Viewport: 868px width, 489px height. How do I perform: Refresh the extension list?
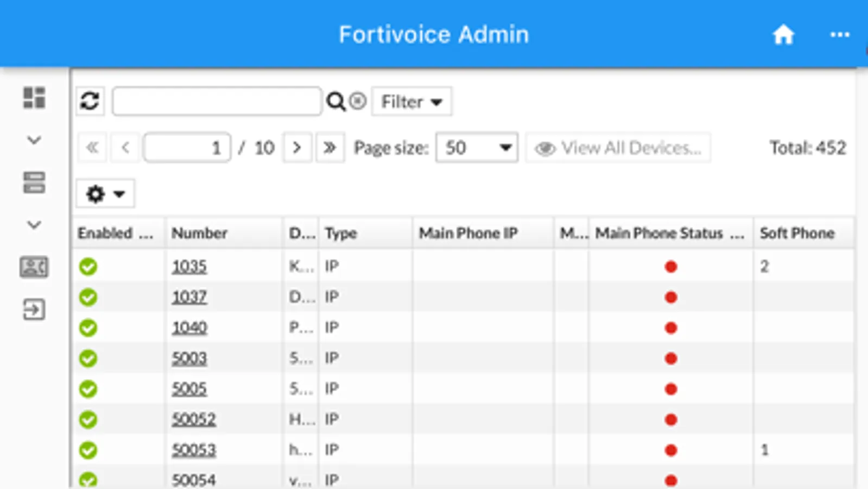pyautogui.click(x=90, y=101)
